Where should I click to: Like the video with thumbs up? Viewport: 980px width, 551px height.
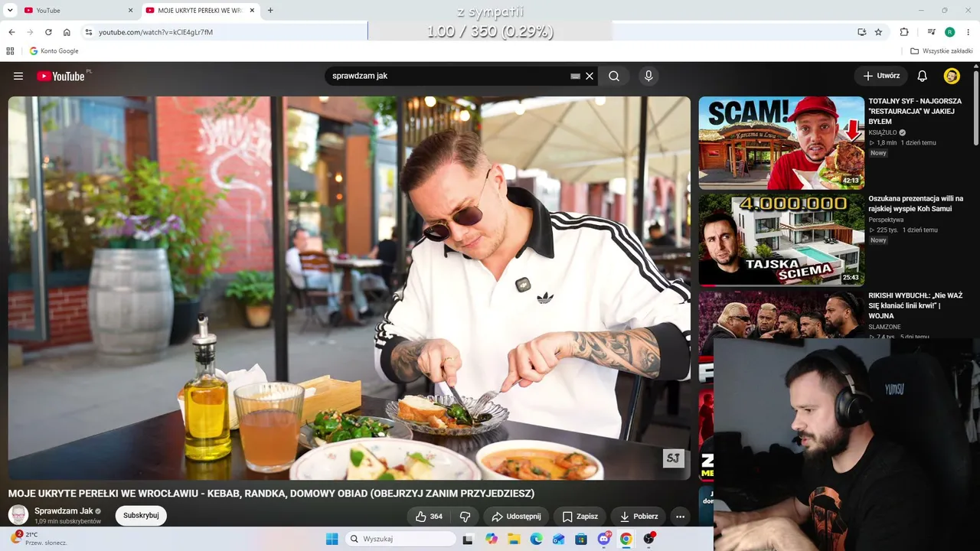pyautogui.click(x=429, y=517)
